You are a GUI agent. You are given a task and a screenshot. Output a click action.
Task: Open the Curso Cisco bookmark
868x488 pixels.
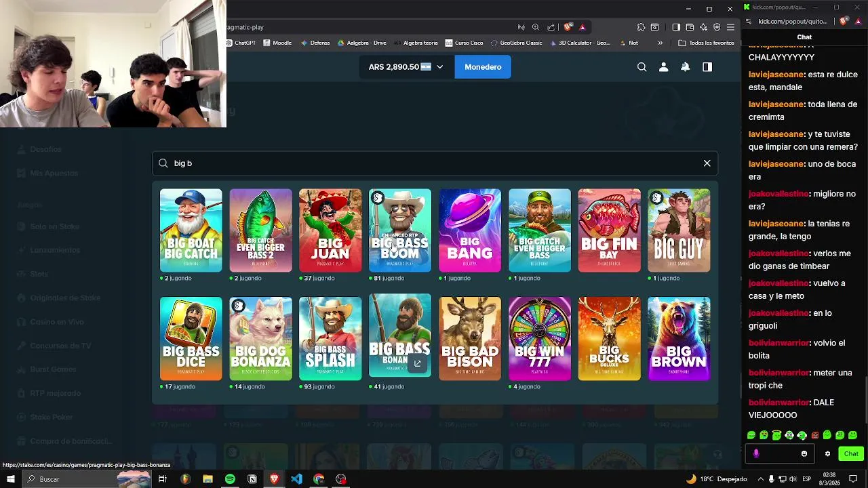(465, 43)
